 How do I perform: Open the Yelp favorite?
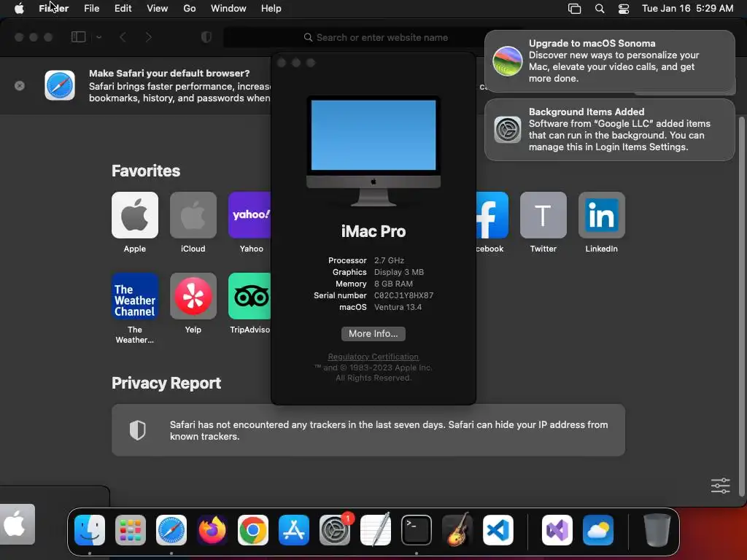click(x=193, y=296)
